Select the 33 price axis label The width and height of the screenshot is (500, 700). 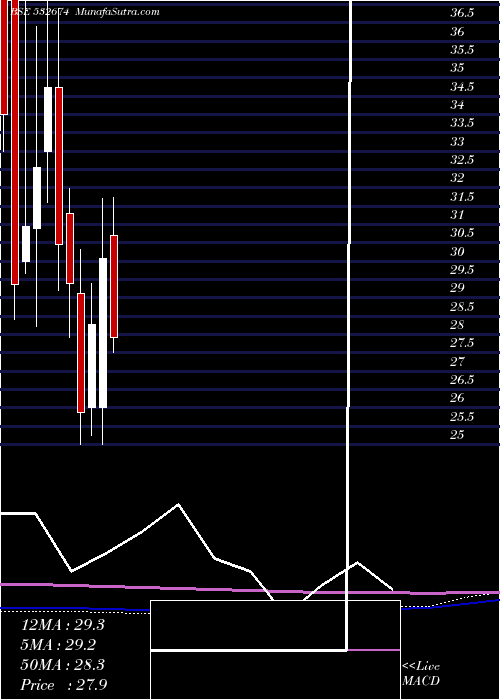pos(457,142)
